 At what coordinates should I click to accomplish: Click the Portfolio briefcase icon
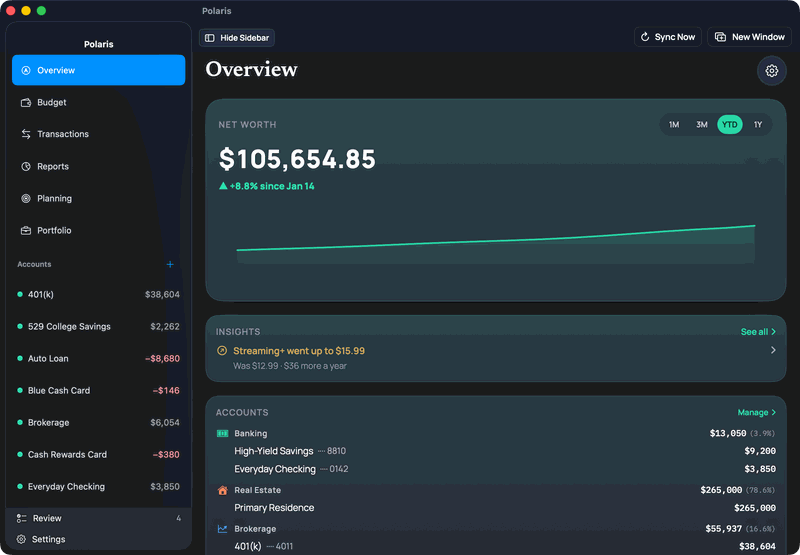click(x=26, y=231)
